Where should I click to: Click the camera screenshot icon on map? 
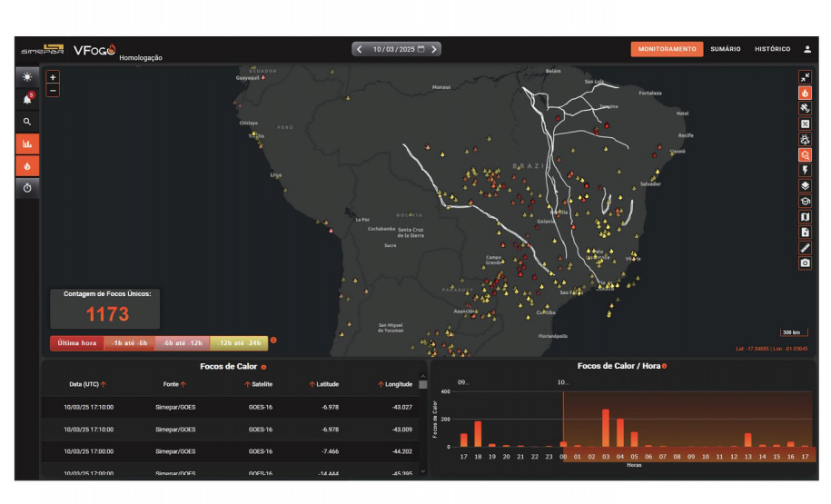pyautogui.click(x=805, y=263)
